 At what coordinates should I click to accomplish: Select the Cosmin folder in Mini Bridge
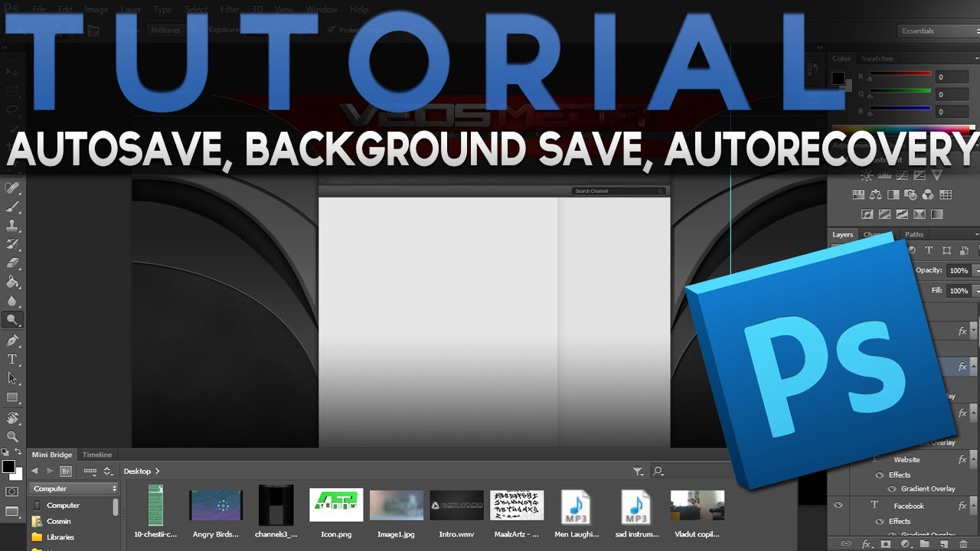pyautogui.click(x=51, y=521)
